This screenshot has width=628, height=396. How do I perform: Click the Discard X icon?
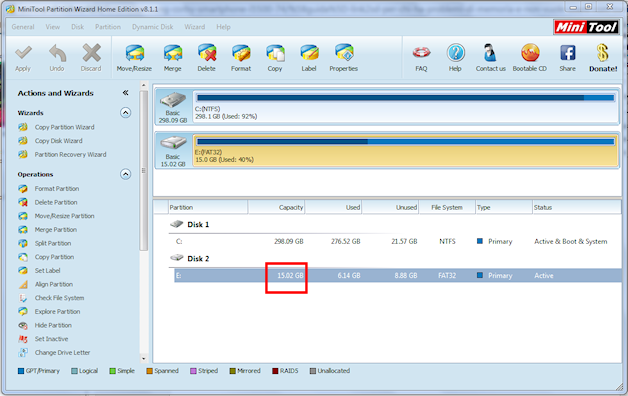[x=91, y=53]
